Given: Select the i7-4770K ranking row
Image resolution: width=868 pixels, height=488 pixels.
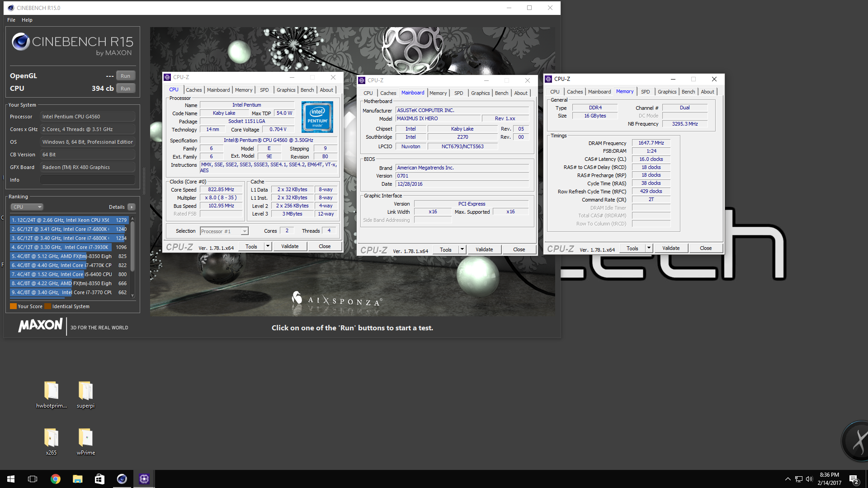Looking at the screenshot, I should [69, 265].
